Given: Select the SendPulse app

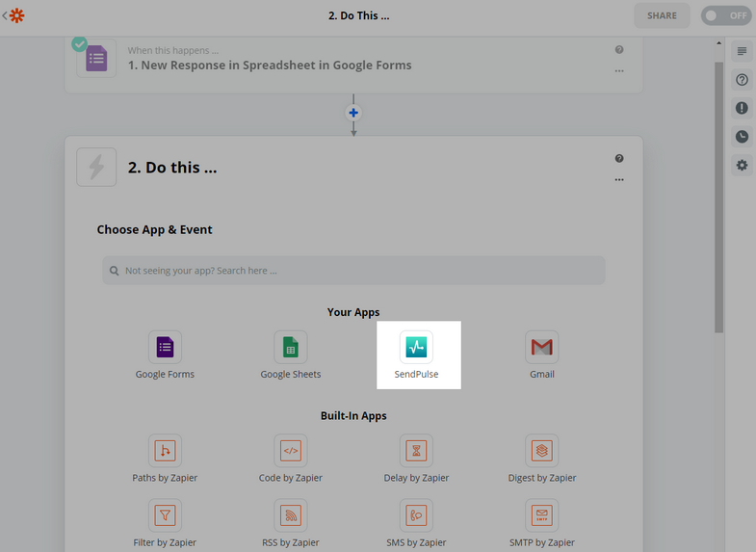Looking at the screenshot, I should pyautogui.click(x=416, y=355).
